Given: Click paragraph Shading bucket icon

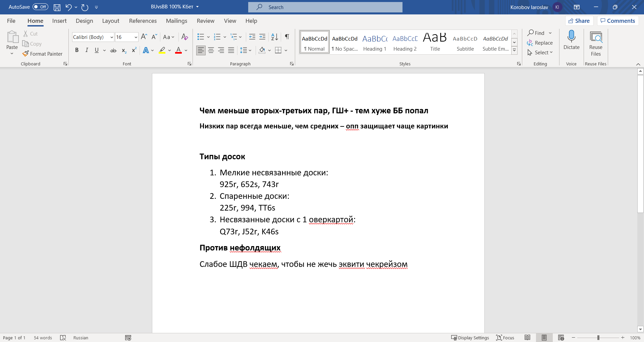Looking at the screenshot, I should point(262,50).
